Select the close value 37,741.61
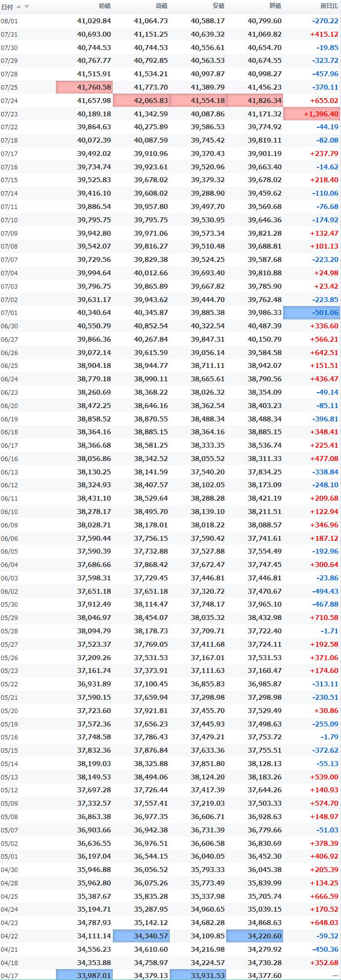 click(265, 539)
